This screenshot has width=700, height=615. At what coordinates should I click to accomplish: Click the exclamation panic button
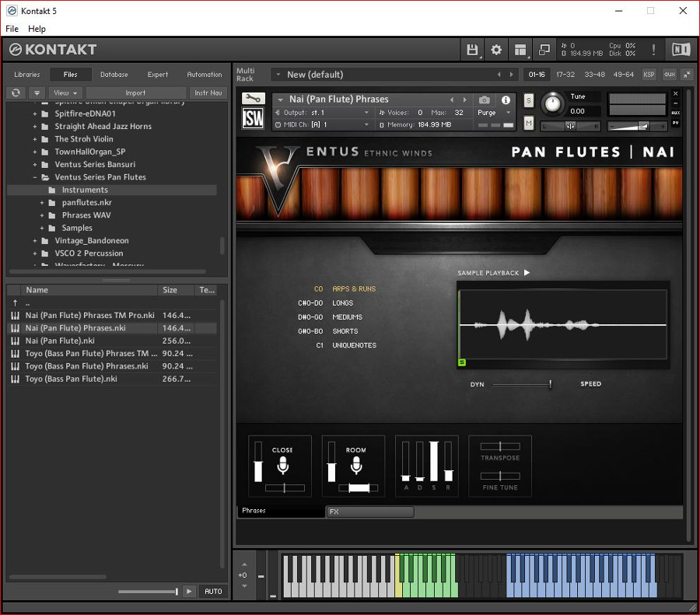tap(653, 50)
